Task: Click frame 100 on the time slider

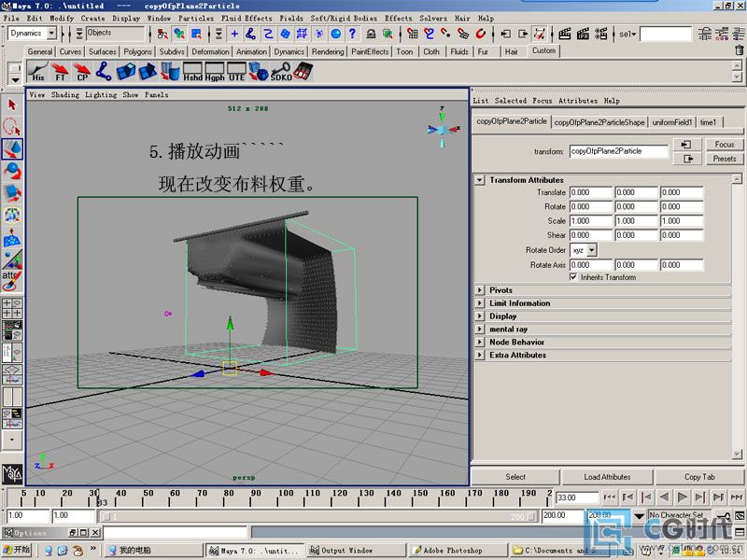Action: 287,497
